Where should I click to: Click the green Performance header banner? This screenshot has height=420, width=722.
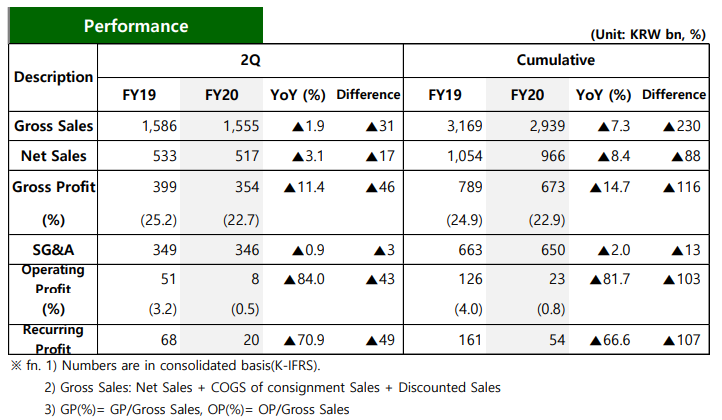point(136,25)
